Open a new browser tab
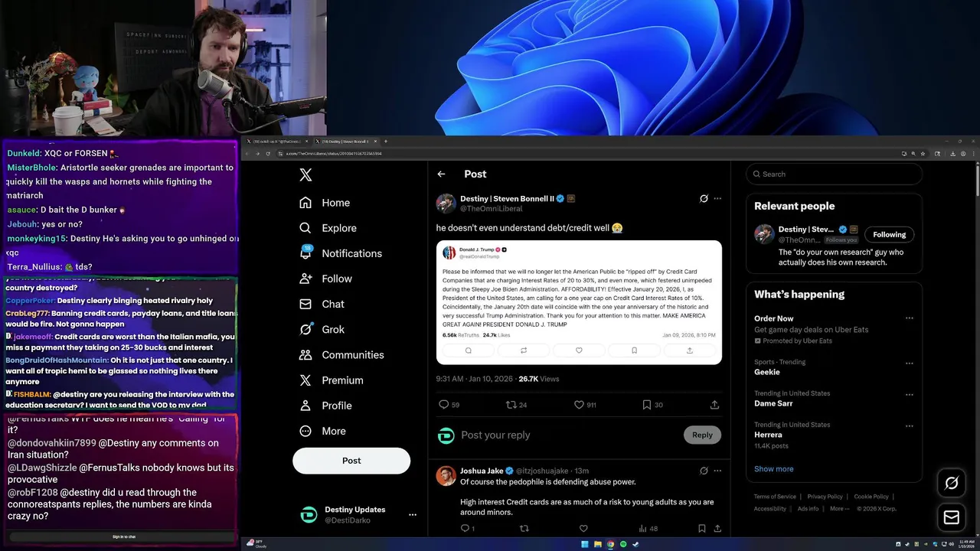Screen dimensions: 980x551 385,142
